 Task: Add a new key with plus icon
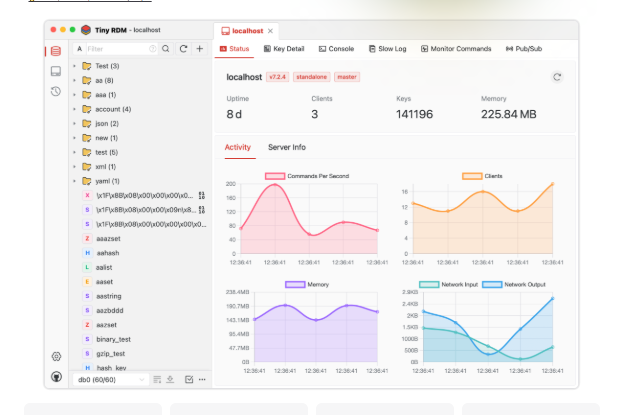pyautogui.click(x=200, y=49)
